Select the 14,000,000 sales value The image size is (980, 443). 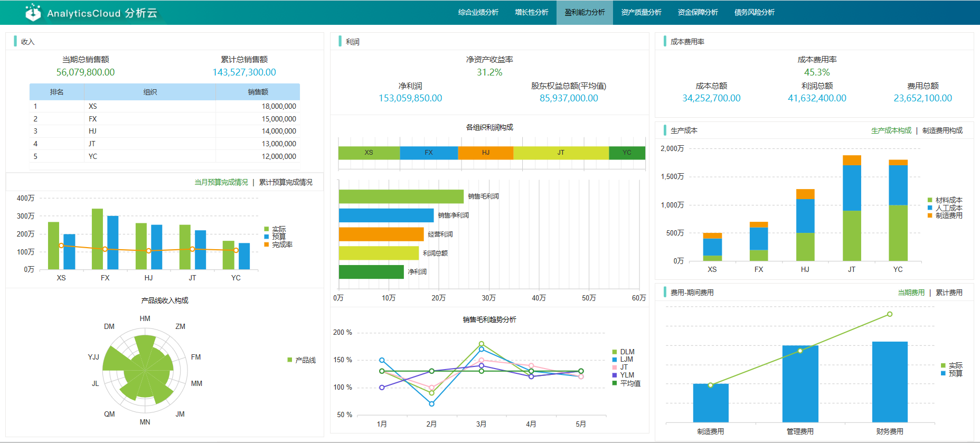tap(279, 131)
